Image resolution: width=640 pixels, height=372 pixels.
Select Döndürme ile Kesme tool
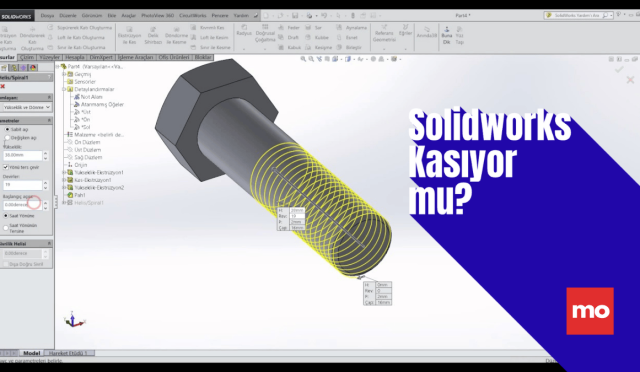click(x=176, y=36)
